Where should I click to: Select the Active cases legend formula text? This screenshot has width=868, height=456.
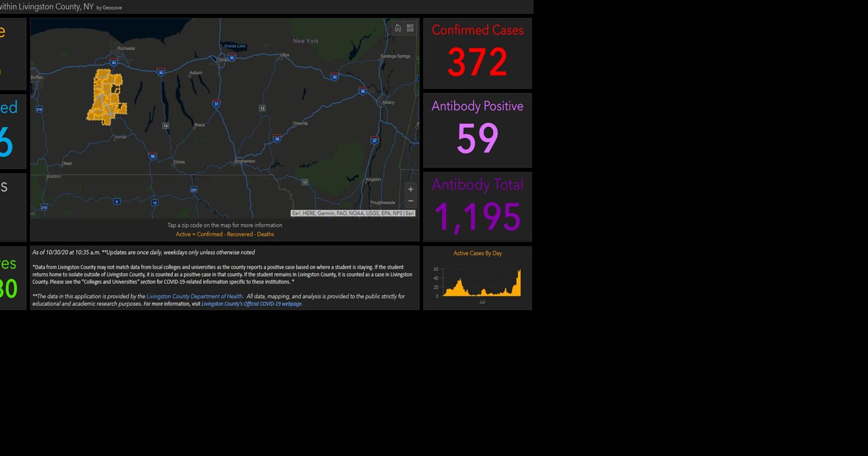225,234
